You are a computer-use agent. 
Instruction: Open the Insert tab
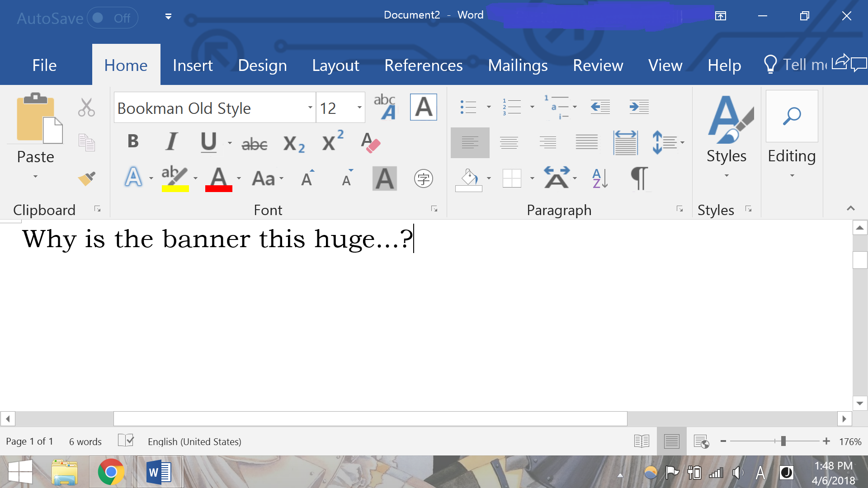tap(192, 65)
